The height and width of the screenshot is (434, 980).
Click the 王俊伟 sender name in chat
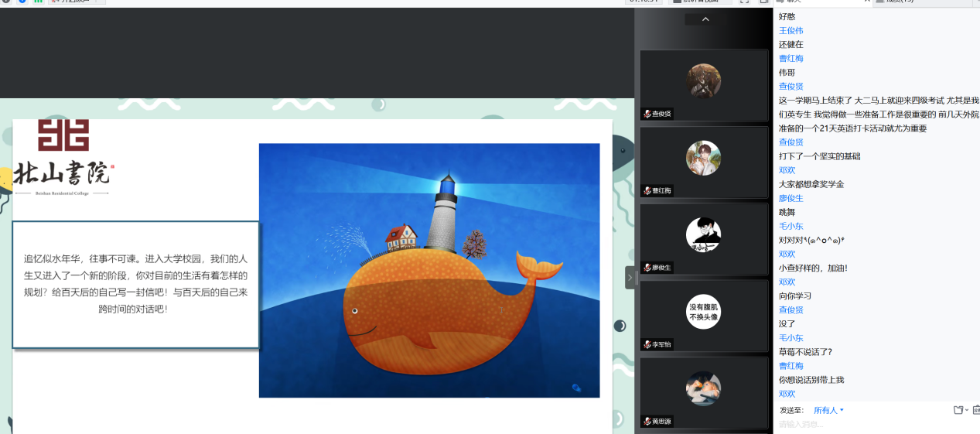(x=790, y=30)
